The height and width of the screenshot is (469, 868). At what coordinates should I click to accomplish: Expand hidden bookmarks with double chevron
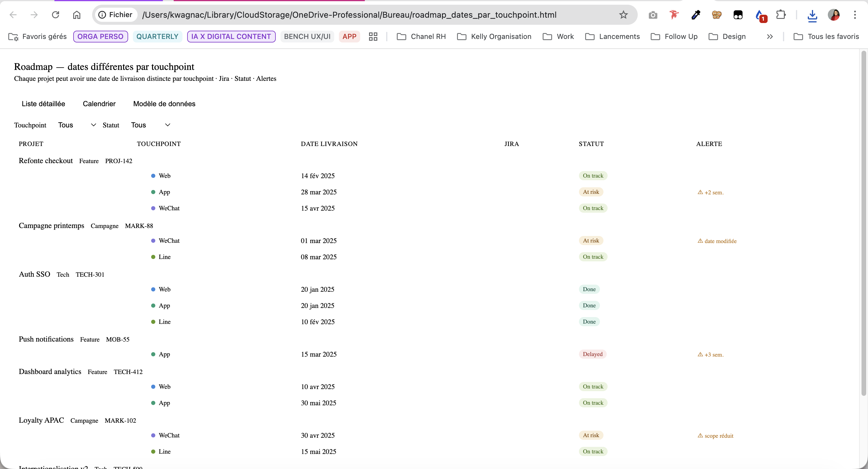click(770, 36)
